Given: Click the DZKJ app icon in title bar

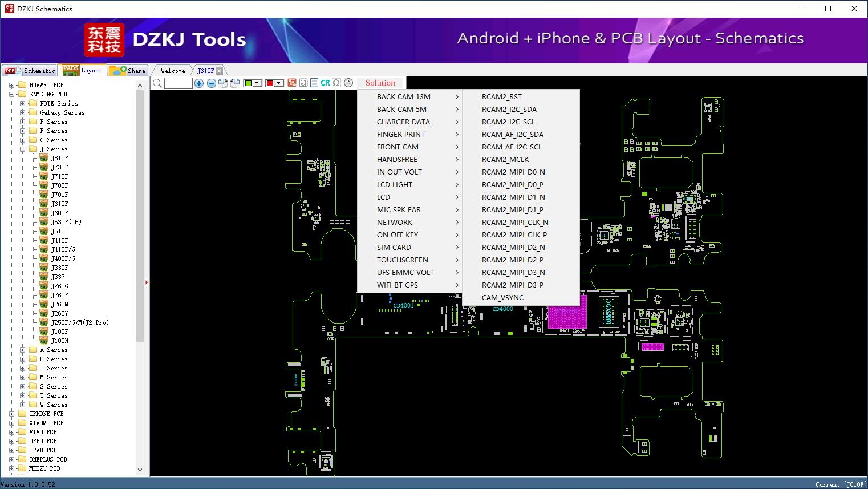Looking at the screenshot, I should pos(9,9).
